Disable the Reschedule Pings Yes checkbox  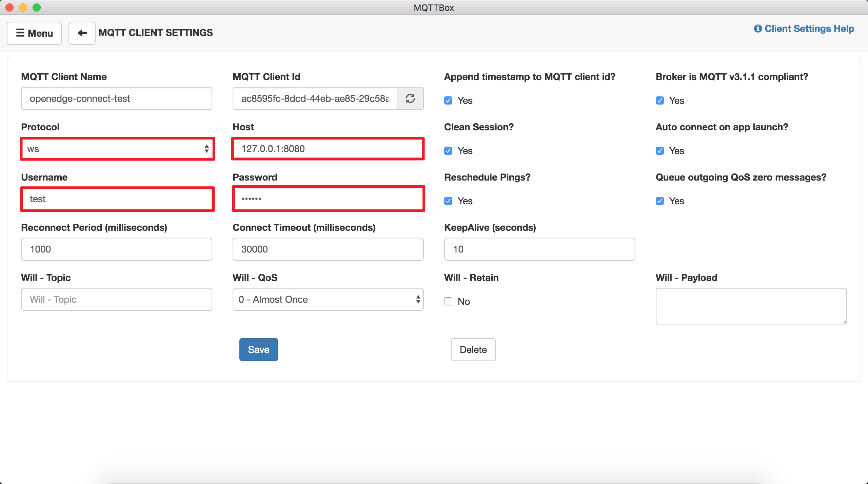point(449,201)
